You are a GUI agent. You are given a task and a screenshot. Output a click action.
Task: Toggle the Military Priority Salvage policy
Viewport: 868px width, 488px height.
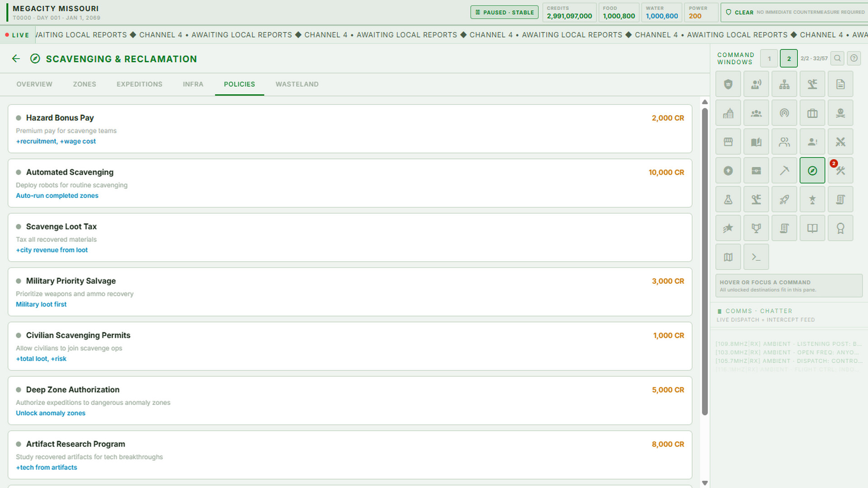(x=350, y=292)
